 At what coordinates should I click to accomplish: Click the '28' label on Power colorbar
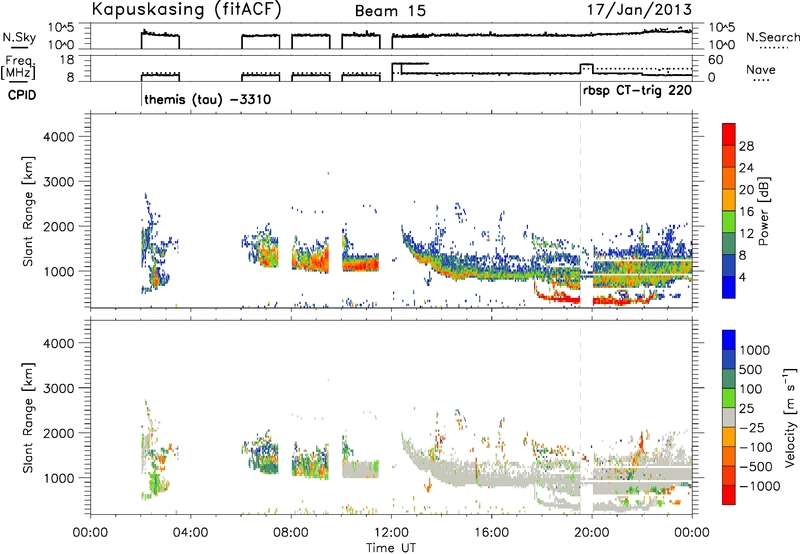(746, 146)
